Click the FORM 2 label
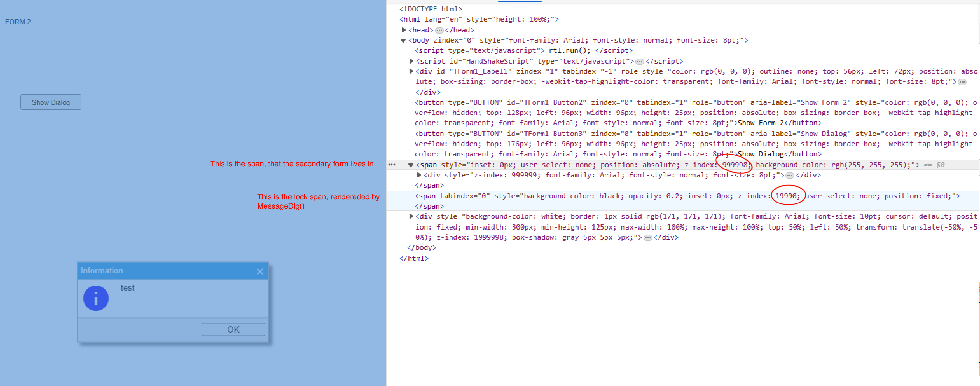The width and height of the screenshot is (980, 386). pyautogui.click(x=18, y=22)
